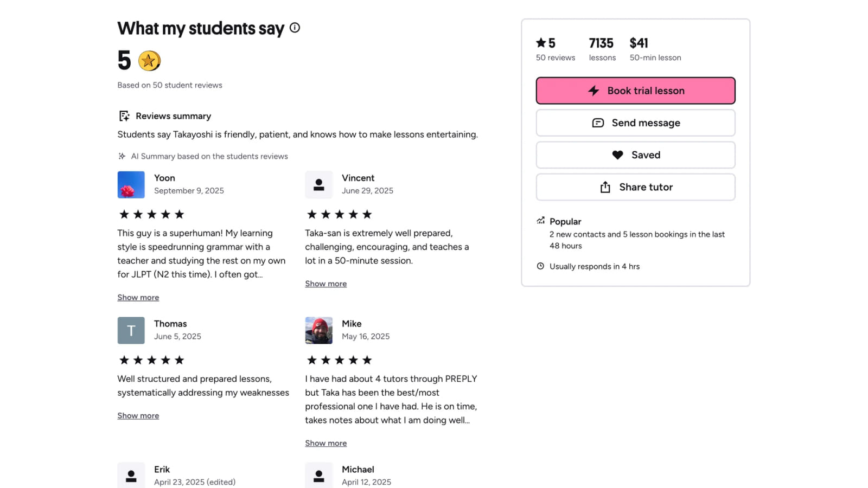Expand Vincent's review with Show more
This screenshot has width=868, height=488.
(325, 284)
